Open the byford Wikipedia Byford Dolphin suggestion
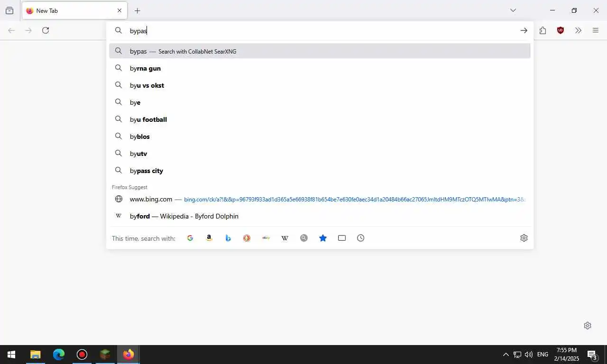This screenshot has height=364, width=607. coord(320,216)
